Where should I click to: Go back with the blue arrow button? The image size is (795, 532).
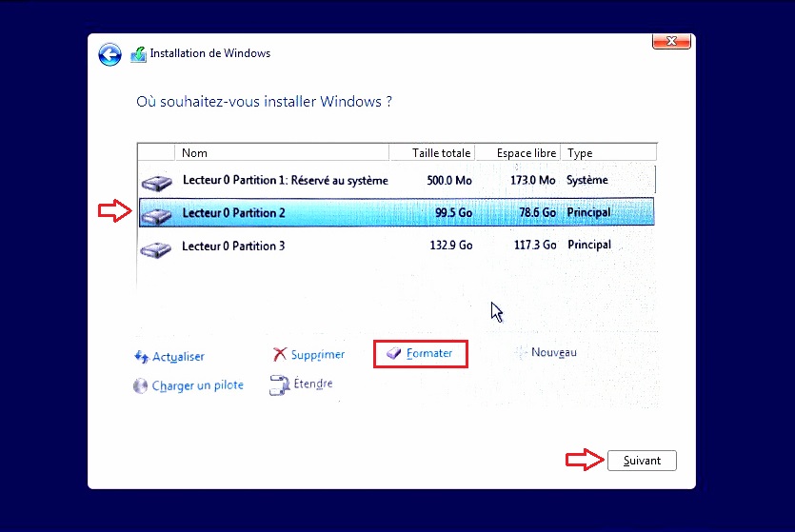click(x=110, y=54)
